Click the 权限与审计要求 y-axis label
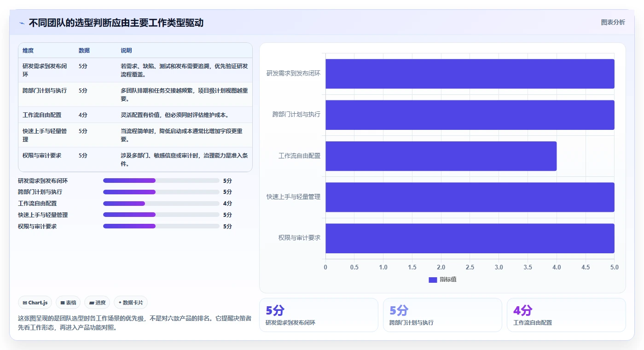The height and width of the screenshot is (350, 644). click(x=299, y=238)
